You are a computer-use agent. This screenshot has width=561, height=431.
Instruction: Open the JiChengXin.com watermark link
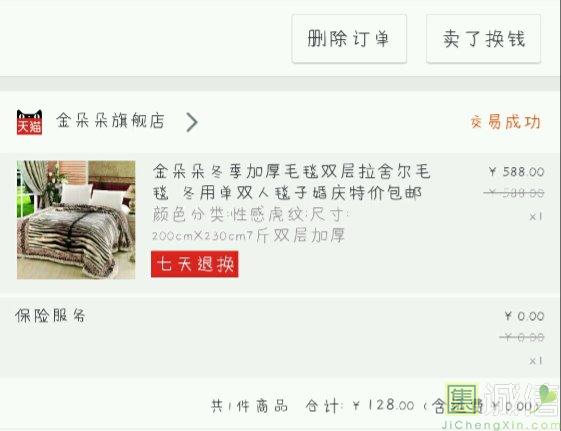(x=501, y=425)
